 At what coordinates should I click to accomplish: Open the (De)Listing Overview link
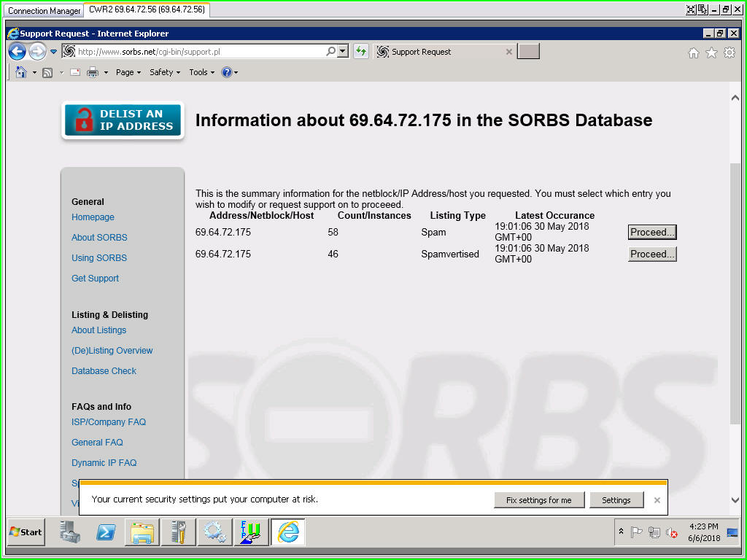[112, 351]
